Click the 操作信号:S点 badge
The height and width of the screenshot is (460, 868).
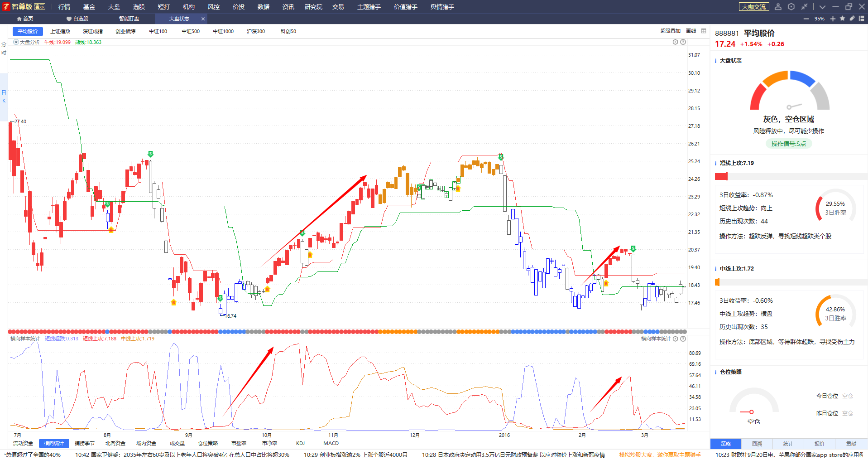click(x=789, y=144)
